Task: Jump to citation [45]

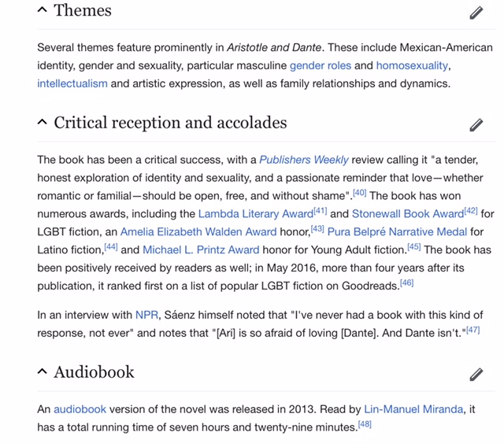Action: (x=414, y=246)
